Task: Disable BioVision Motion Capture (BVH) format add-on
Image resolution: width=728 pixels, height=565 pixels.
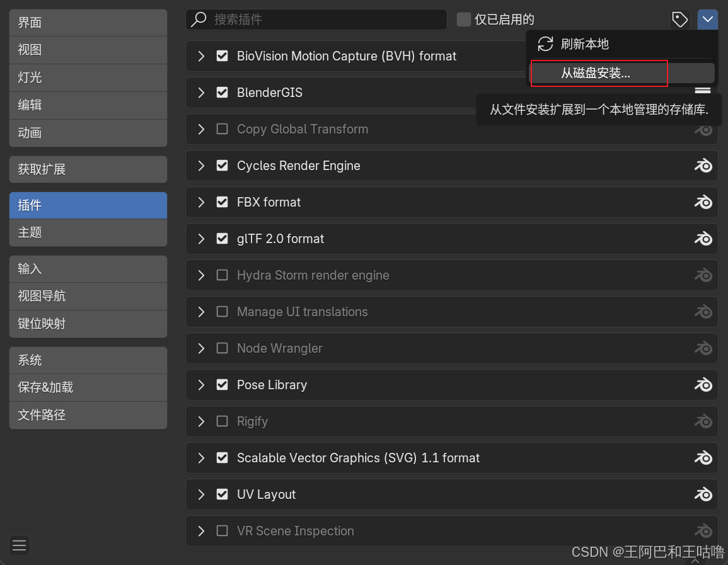Action: pyautogui.click(x=222, y=56)
